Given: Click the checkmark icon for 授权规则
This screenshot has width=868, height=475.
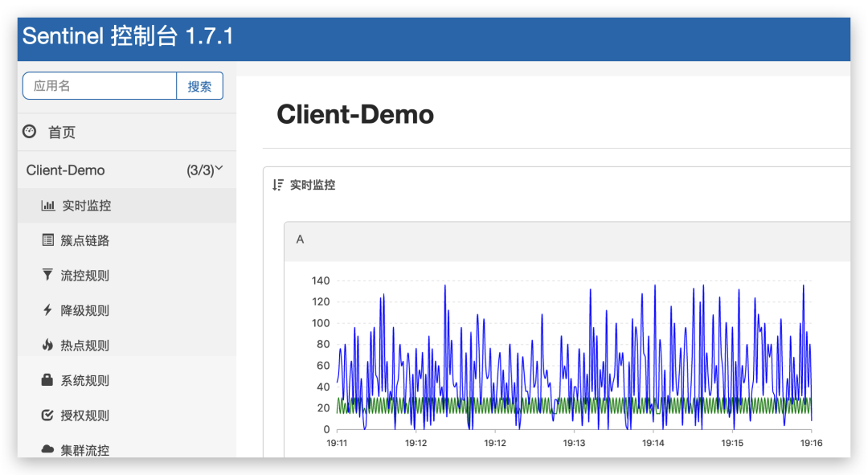Looking at the screenshot, I should tap(47, 416).
